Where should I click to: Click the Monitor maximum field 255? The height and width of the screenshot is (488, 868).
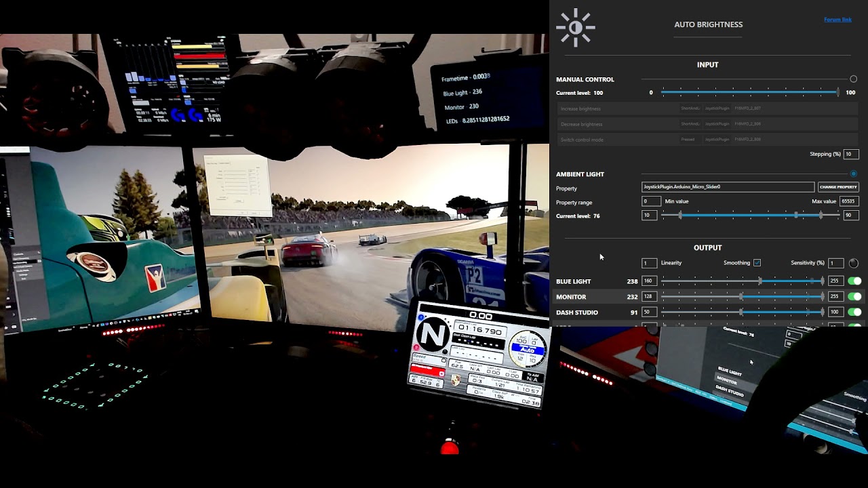tap(835, 297)
